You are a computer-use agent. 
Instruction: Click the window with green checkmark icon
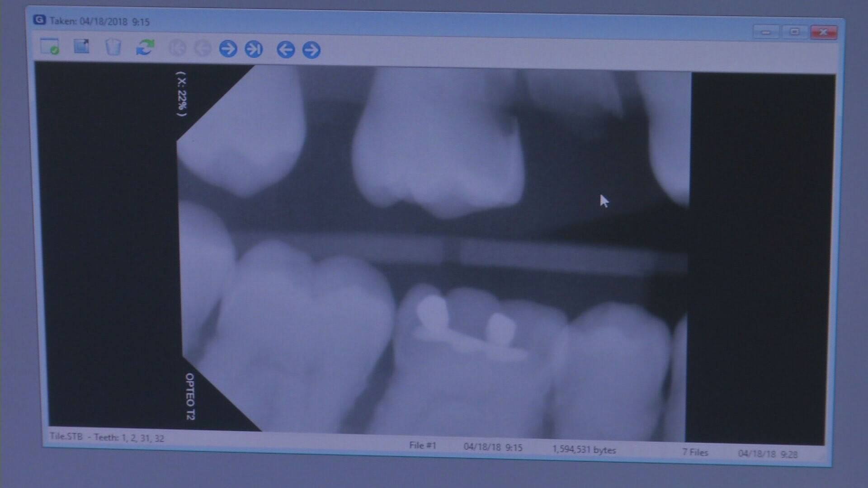[x=49, y=46]
